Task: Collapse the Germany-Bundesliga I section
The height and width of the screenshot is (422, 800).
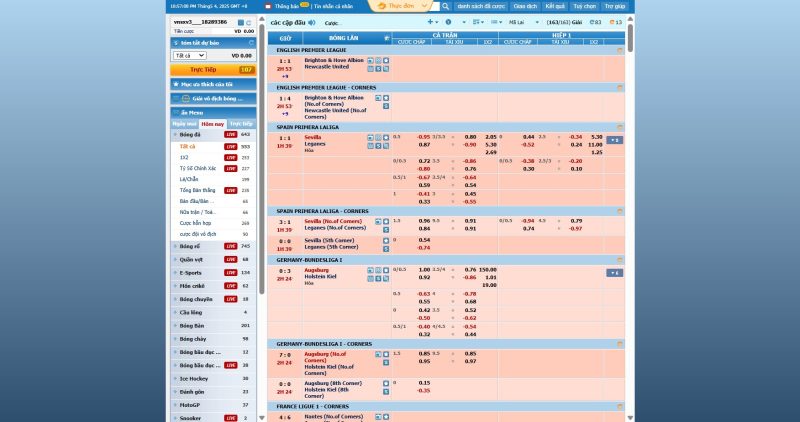Action: coord(620,260)
